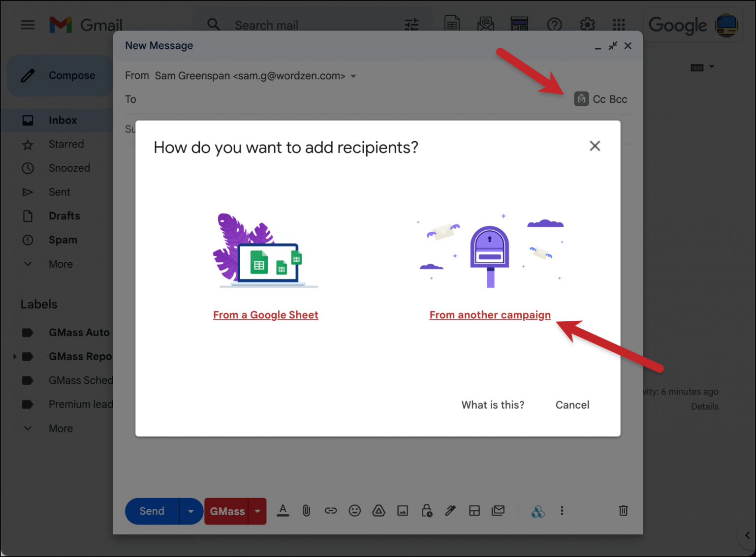Insert an emoji into the email
The height and width of the screenshot is (557, 756).
355,511
